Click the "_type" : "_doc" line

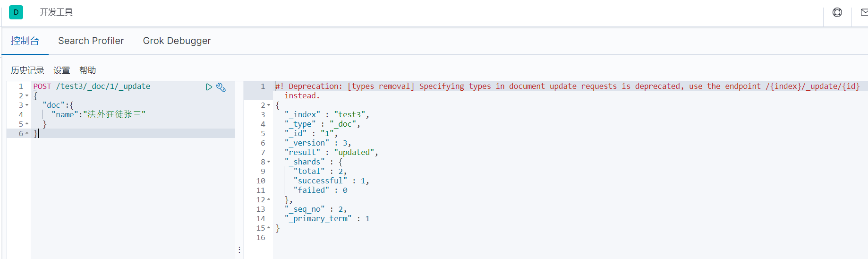pyautogui.click(x=322, y=124)
